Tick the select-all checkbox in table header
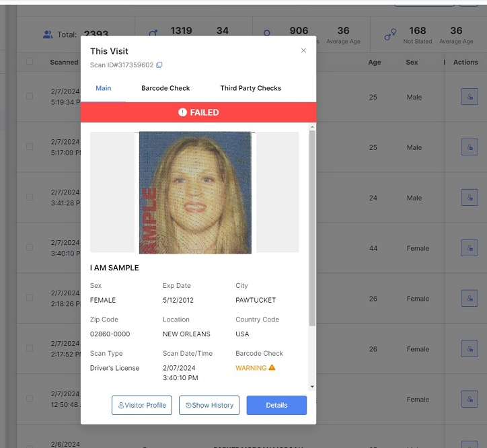Image resolution: width=487 pixels, height=448 pixels. coord(30,61)
